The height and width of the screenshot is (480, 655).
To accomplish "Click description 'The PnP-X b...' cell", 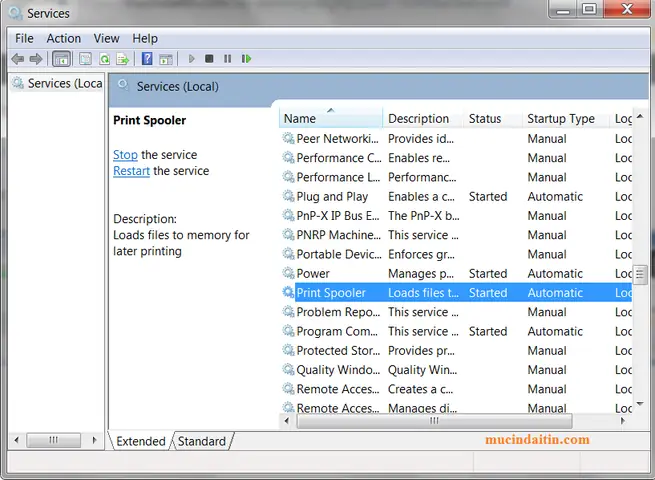I will coord(424,216).
